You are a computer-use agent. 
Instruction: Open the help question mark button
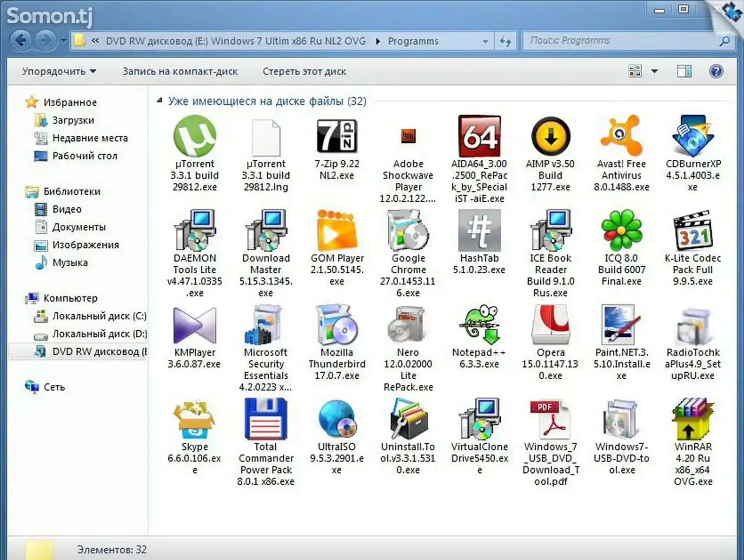716,71
